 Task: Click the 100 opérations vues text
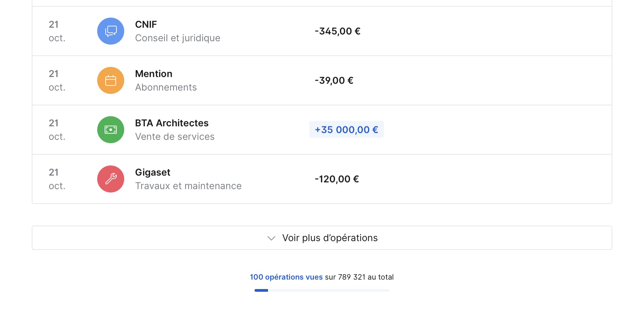tap(286, 277)
